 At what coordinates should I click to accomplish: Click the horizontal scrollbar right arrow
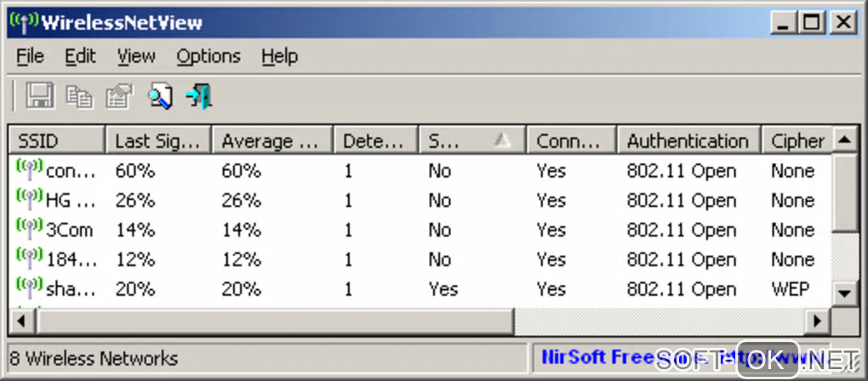(x=818, y=321)
